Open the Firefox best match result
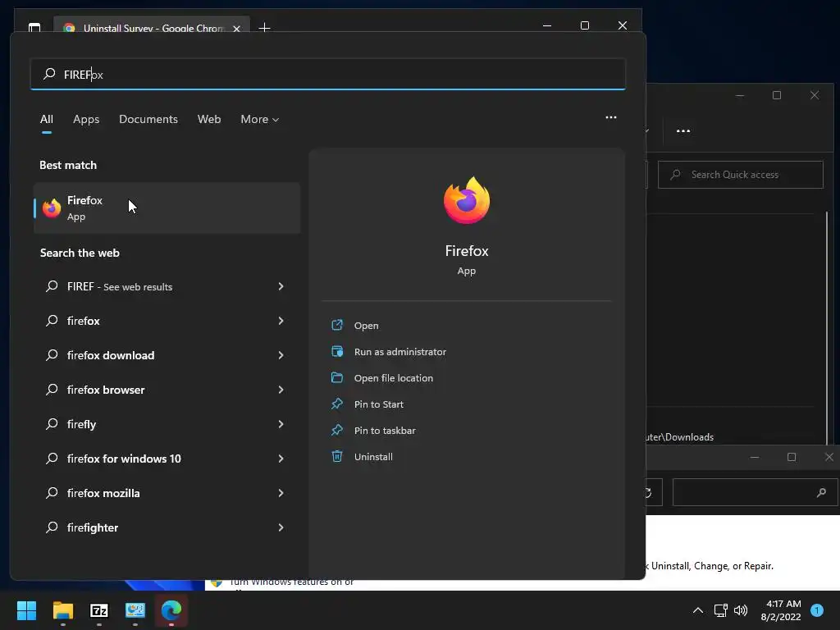 tap(167, 208)
